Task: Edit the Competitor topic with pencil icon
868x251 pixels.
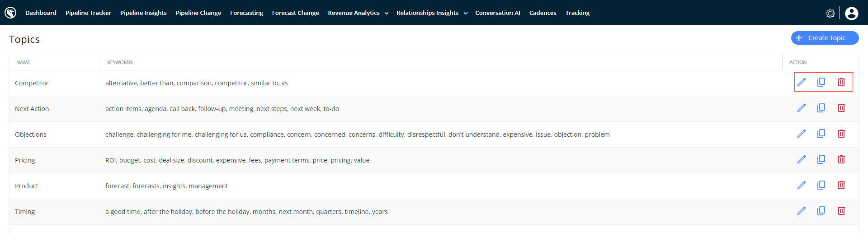Action: (802, 82)
